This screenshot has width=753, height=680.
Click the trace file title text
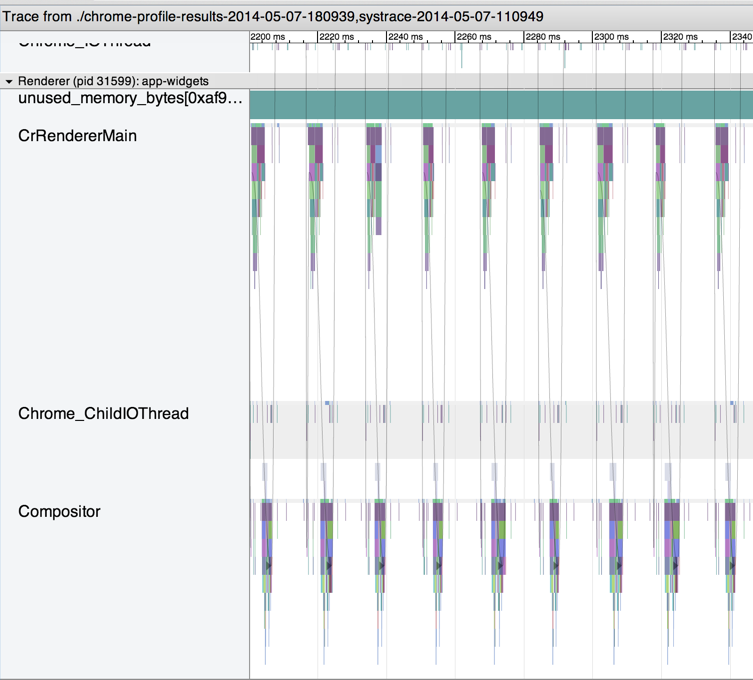[x=274, y=16]
